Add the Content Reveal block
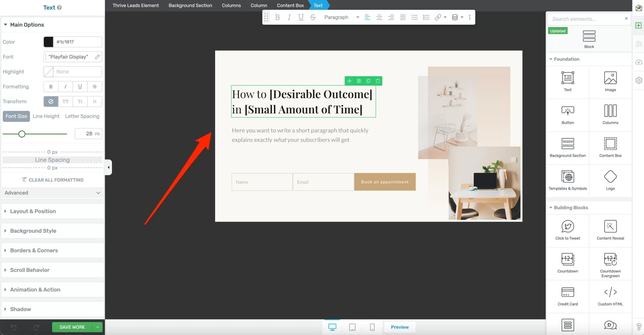The image size is (644, 335). [x=610, y=230]
